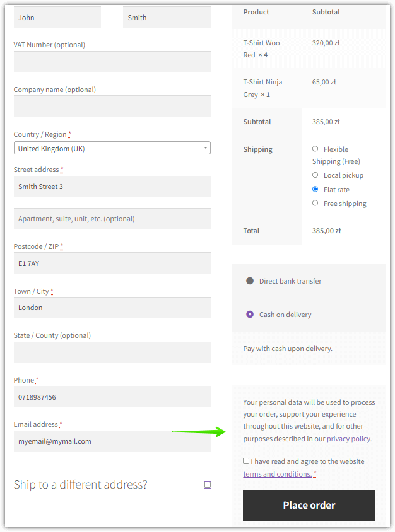This screenshot has height=532, width=395.
Task: Agree to website terms and conditions checkbox
Action: tap(246, 461)
